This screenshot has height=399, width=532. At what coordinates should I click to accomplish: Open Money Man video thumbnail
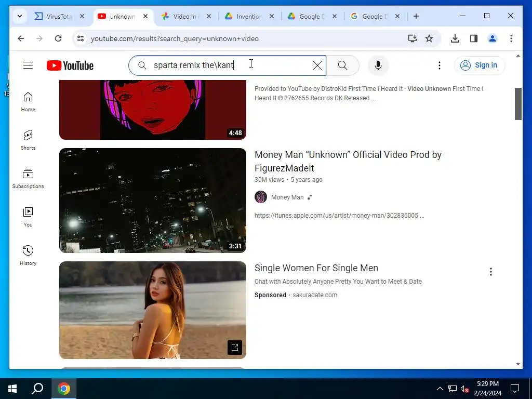153,200
